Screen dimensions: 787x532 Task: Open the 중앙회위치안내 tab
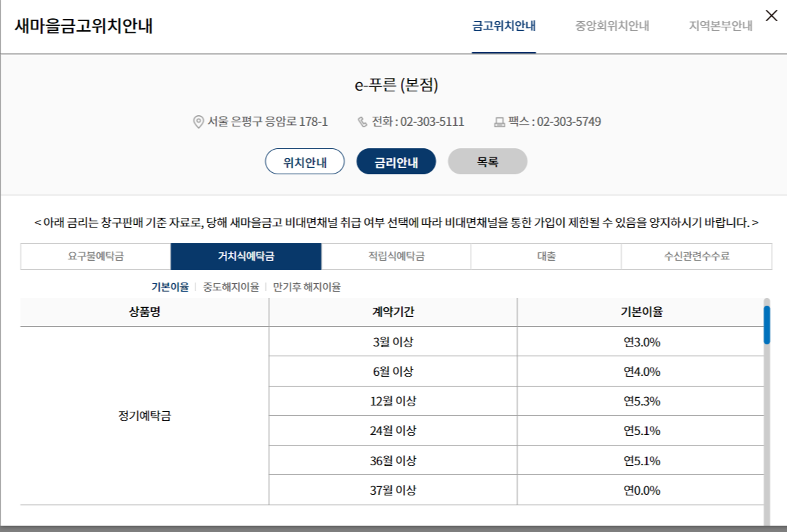pos(612,26)
